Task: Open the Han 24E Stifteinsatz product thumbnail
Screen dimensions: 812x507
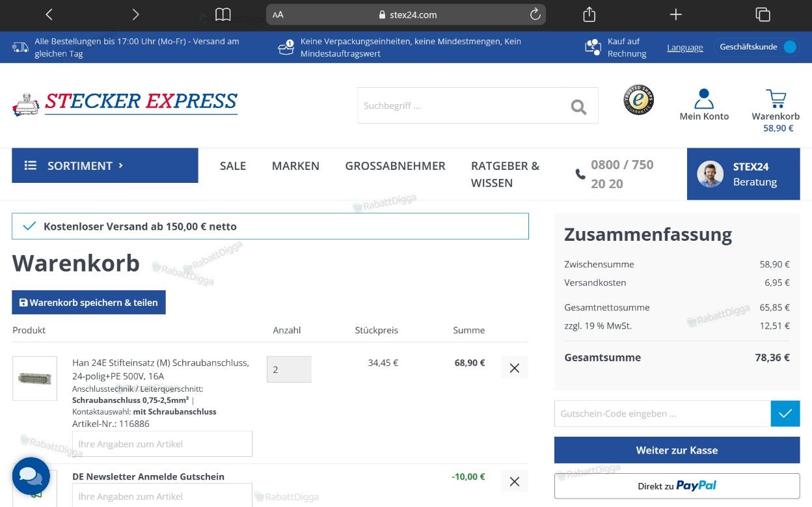Action: click(35, 378)
